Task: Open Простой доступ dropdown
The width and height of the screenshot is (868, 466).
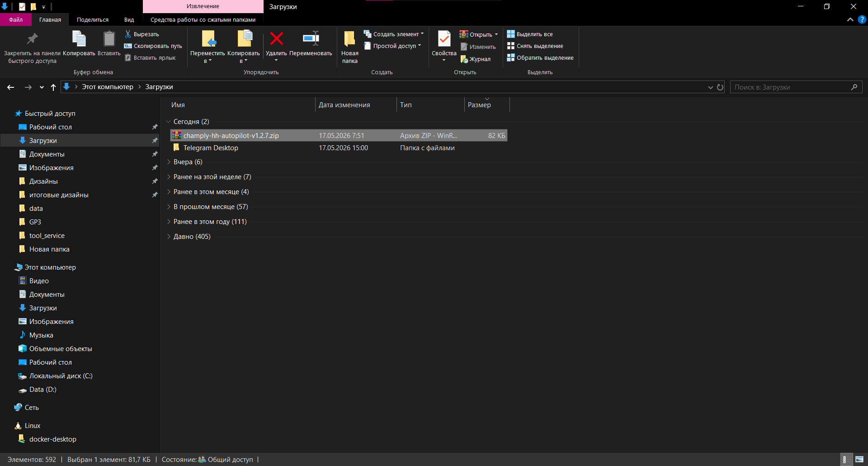Action: point(392,46)
